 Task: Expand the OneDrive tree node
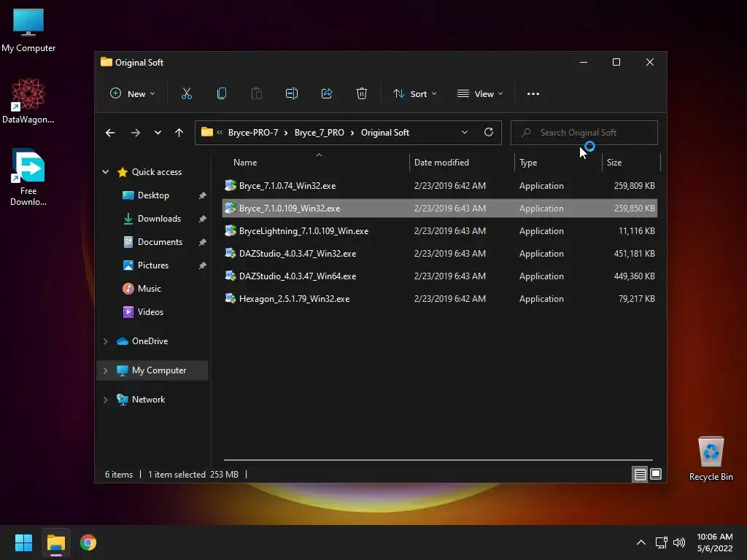click(x=105, y=341)
